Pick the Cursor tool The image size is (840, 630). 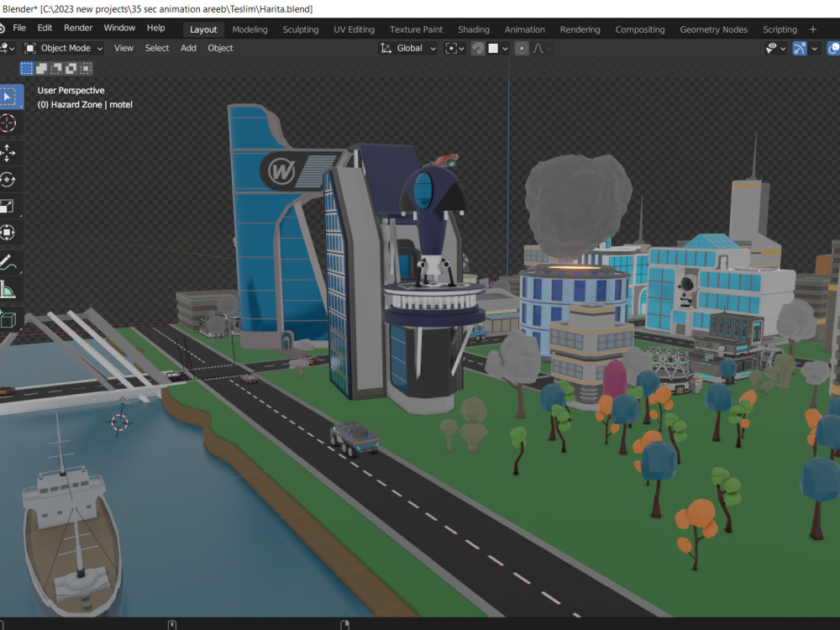pos(11,123)
